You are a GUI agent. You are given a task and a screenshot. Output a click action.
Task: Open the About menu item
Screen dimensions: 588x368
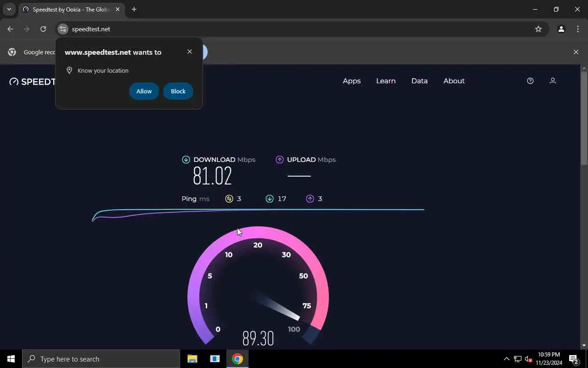pyautogui.click(x=454, y=80)
